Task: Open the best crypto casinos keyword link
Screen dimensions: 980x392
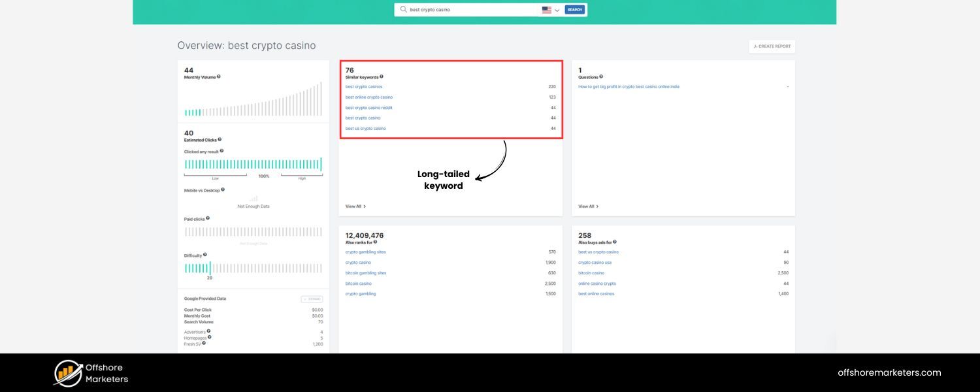Action: click(x=364, y=86)
